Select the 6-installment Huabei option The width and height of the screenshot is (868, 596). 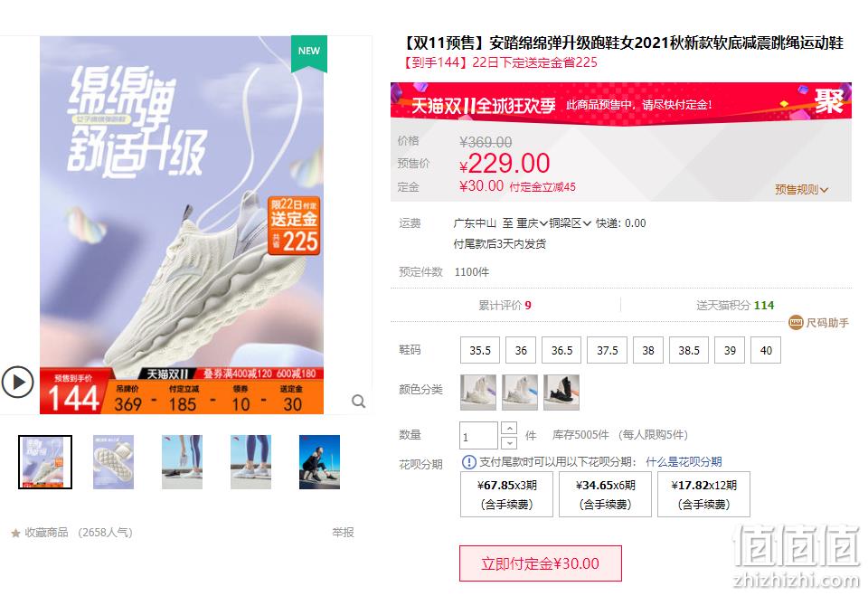(x=605, y=494)
